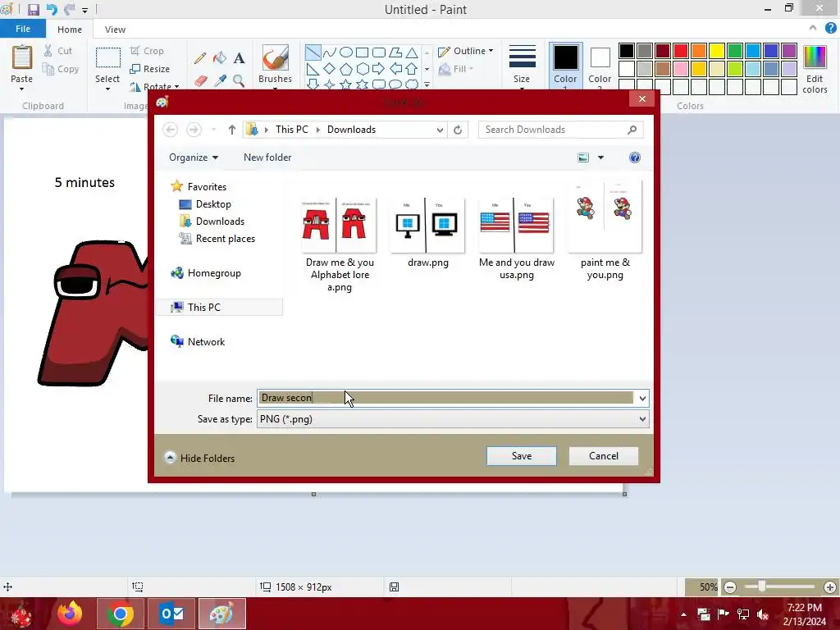Select the Text tool in Paint ribbon

point(239,58)
